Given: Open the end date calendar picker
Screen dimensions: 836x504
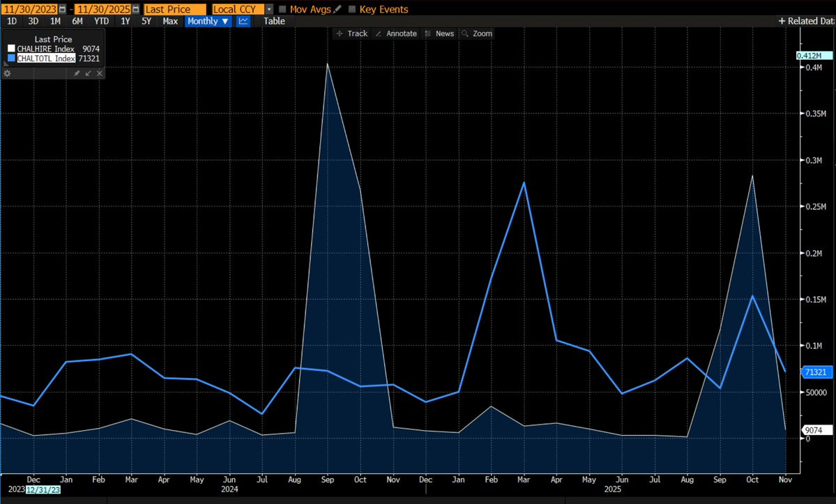Looking at the screenshot, I should pyautogui.click(x=135, y=10).
